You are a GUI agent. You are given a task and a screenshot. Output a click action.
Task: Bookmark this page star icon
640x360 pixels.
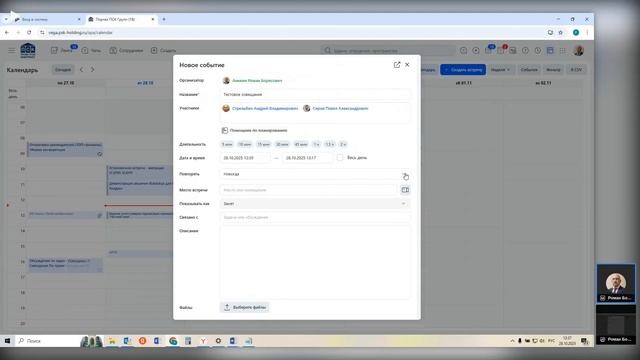[x=560, y=32]
